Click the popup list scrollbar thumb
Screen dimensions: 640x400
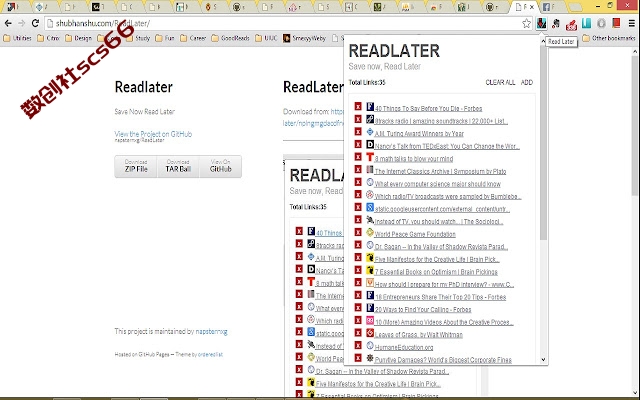543,142
